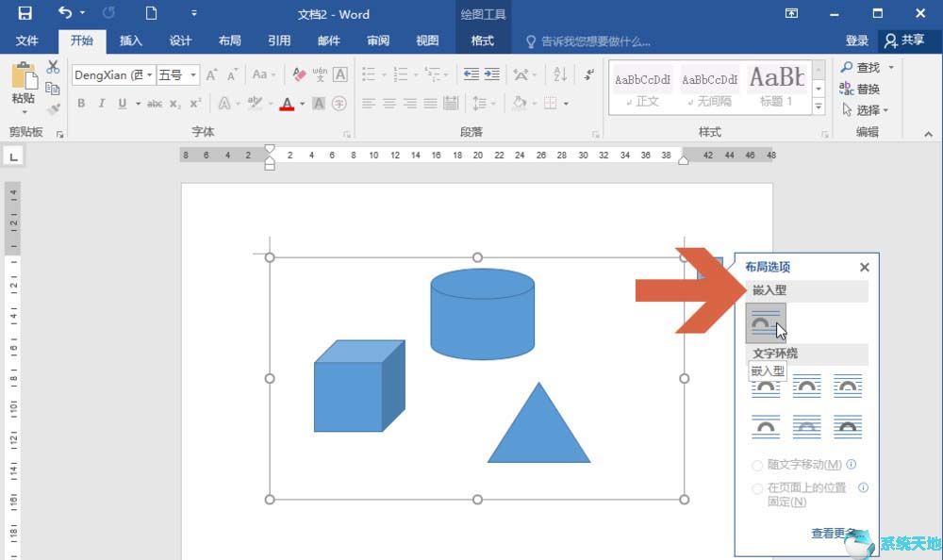Apply numbered list icon

(x=401, y=74)
